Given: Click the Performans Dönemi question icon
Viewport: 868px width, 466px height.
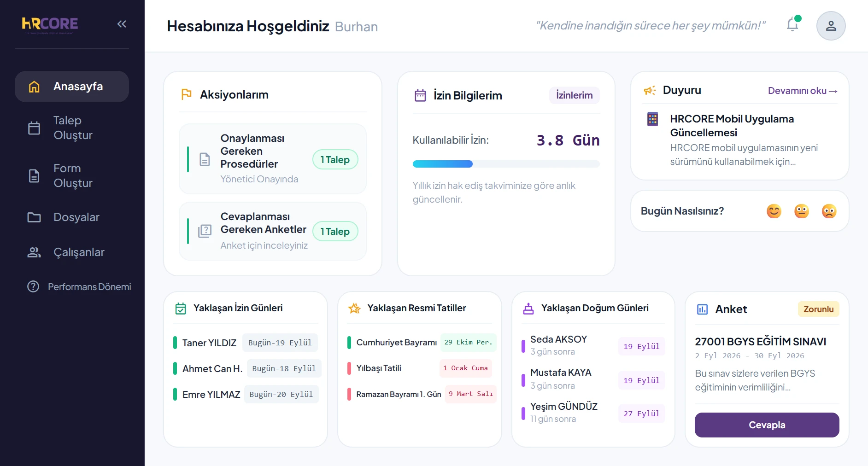Looking at the screenshot, I should 33,286.
